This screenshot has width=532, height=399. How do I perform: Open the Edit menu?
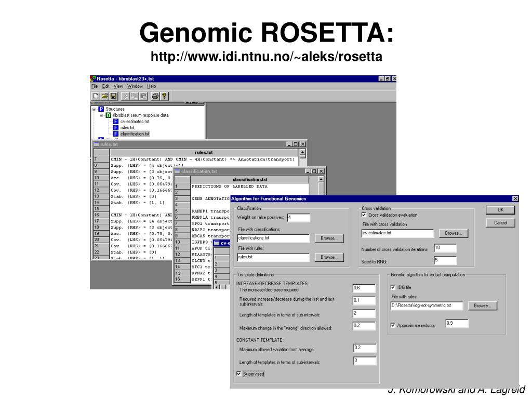coord(106,86)
